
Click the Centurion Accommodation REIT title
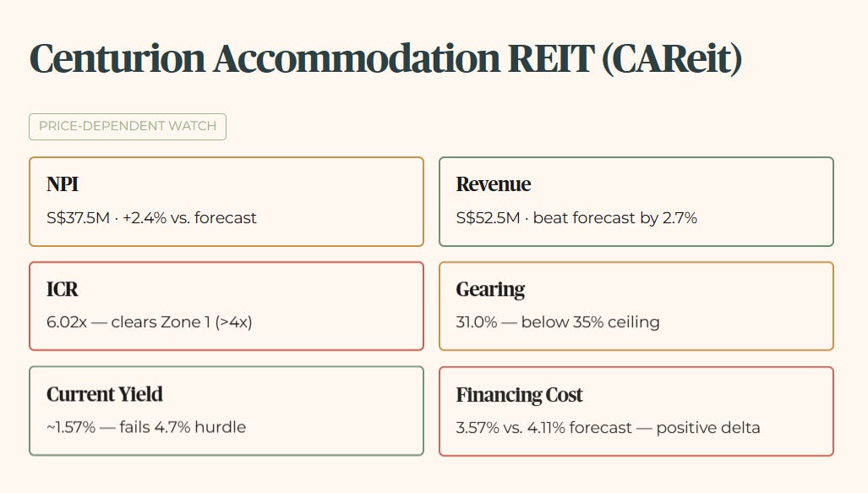tap(385, 58)
